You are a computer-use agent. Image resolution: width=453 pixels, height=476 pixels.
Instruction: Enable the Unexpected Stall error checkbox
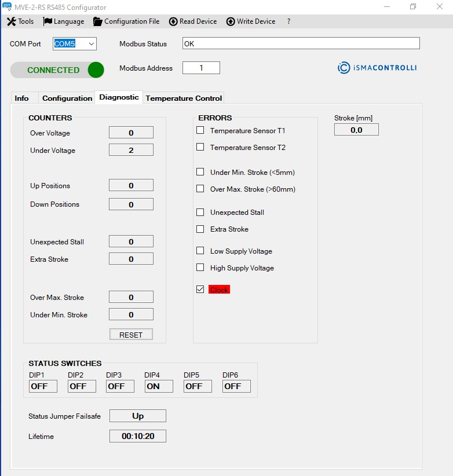tap(200, 212)
